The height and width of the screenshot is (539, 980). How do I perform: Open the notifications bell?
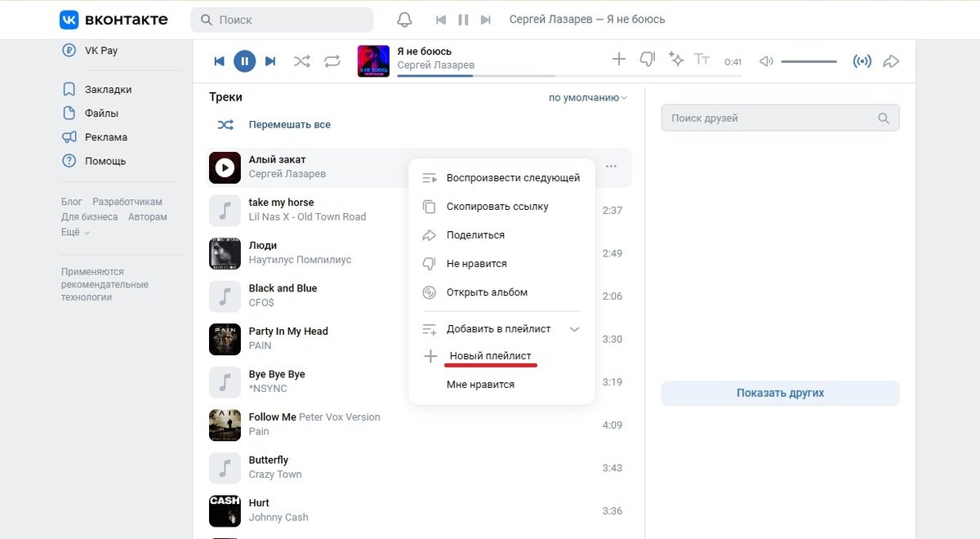click(x=404, y=20)
